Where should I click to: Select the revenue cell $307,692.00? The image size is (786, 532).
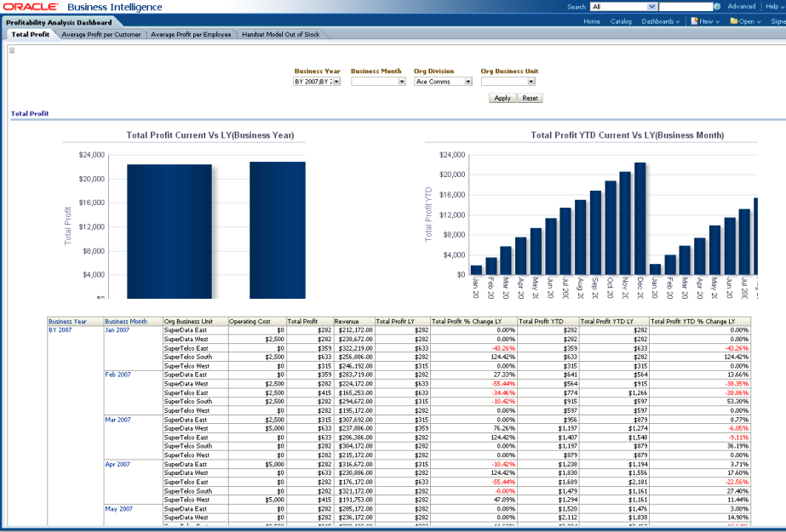point(355,420)
